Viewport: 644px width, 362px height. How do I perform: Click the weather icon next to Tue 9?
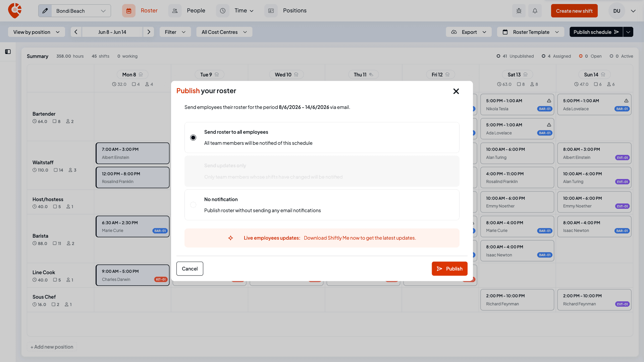(x=217, y=75)
